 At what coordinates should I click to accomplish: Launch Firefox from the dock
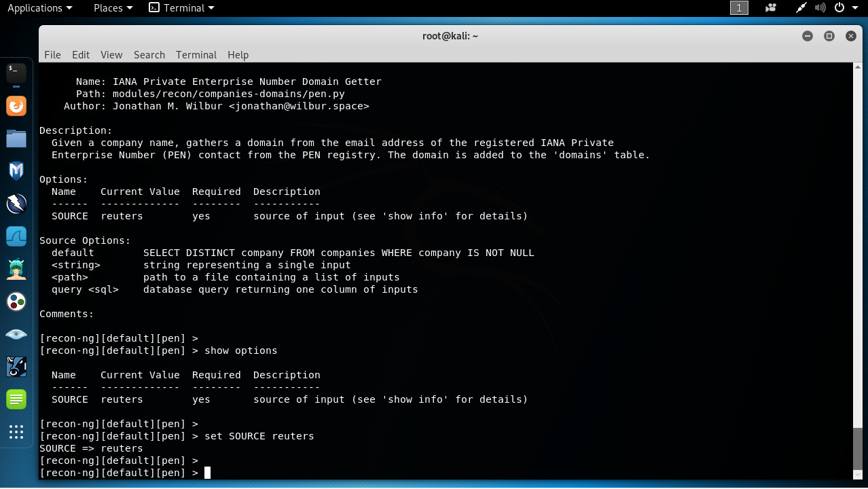tap(16, 106)
